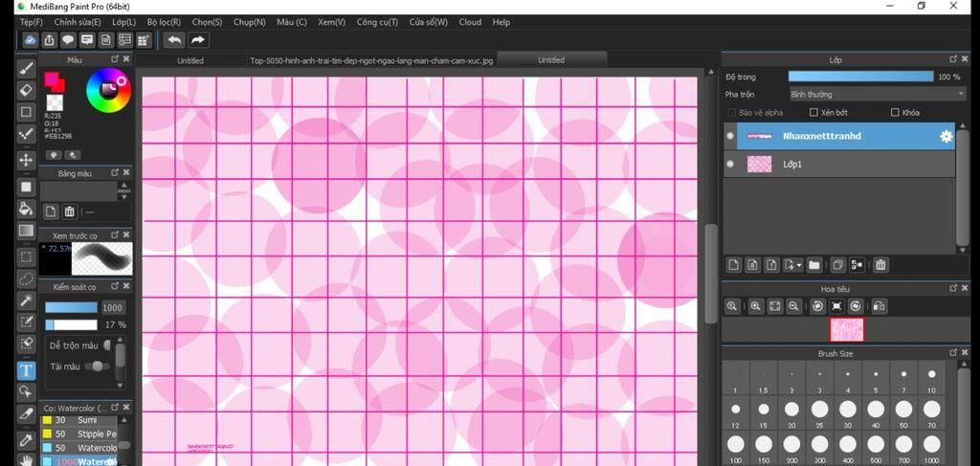Close the Bảng màu palette panel
Image resolution: width=980 pixels, height=466 pixels.
pos(126,172)
